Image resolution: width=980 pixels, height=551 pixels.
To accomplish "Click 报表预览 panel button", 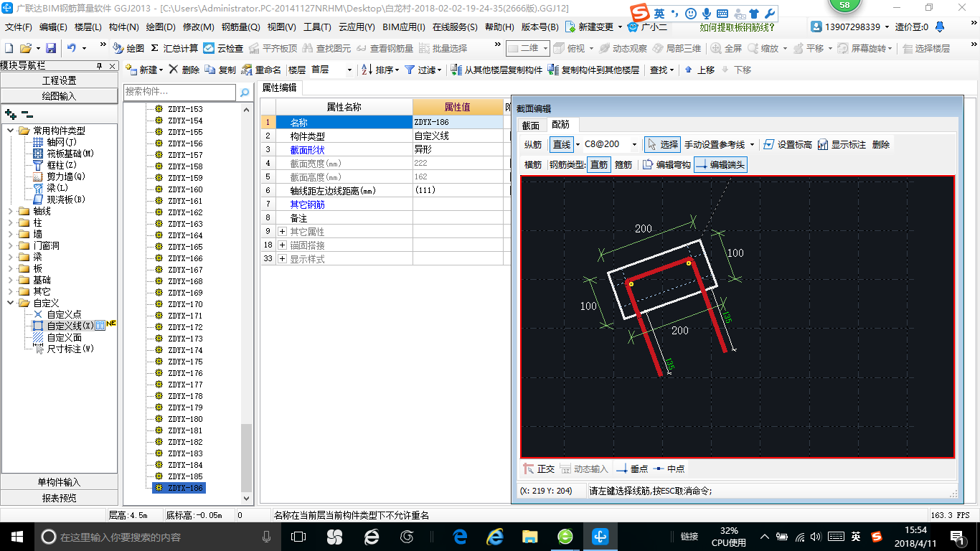I will click(60, 498).
